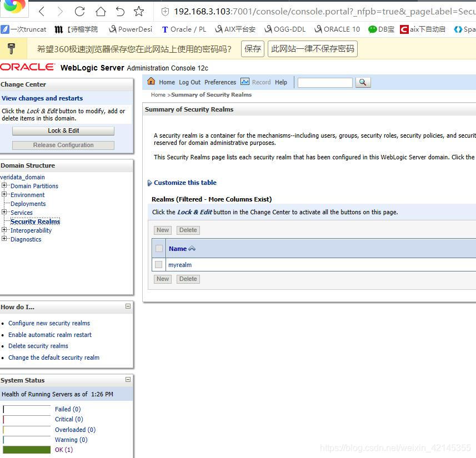This screenshot has width=476, height=458.
Task: Open the OGG-DDL bookmark
Action: [285, 29]
